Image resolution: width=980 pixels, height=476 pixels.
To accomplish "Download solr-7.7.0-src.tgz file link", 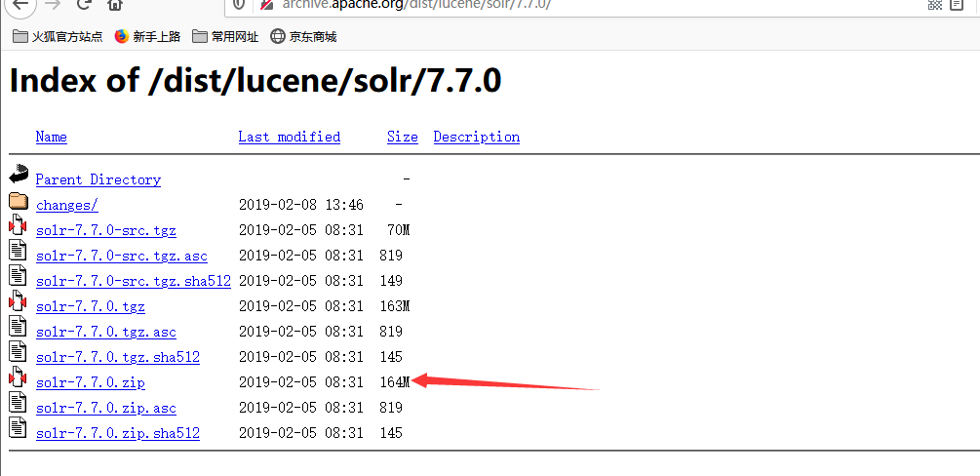I will click(x=106, y=231).
